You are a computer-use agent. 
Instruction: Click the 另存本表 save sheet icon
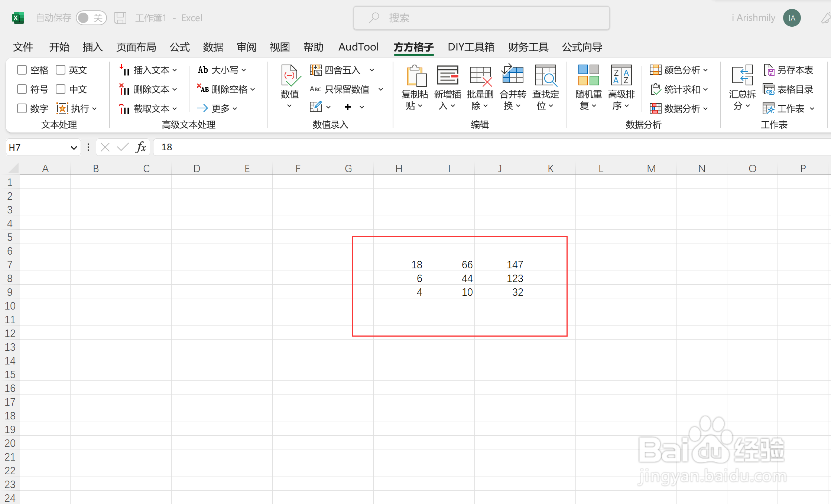click(769, 70)
